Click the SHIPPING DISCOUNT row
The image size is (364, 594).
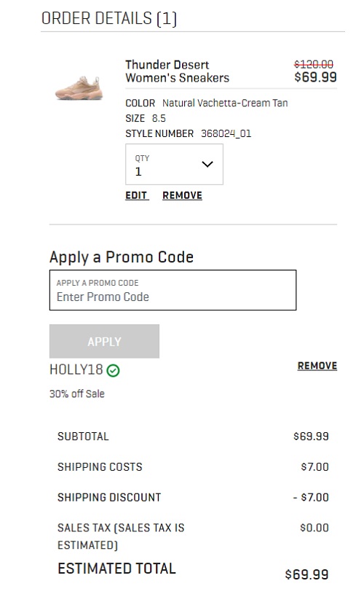click(x=193, y=497)
